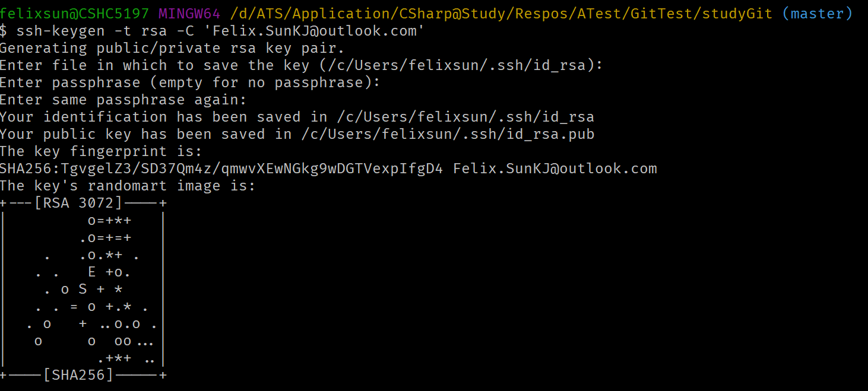Click the (master) branch indicator
Screen dimensions: 868x391
point(817,14)
